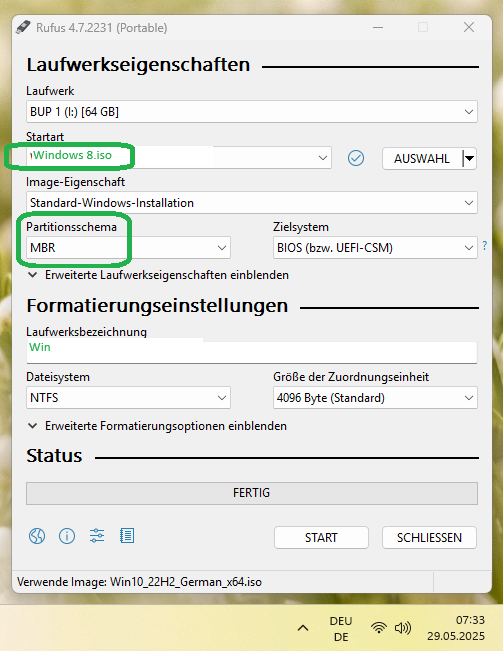Click the Rufus USB icon in title bar
The height and width of the screenshot is (651, 503).
23,27
